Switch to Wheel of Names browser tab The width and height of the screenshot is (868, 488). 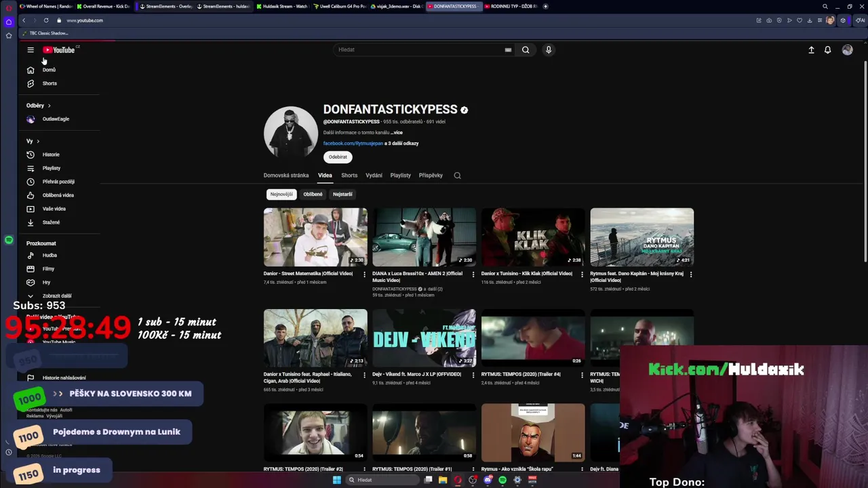45,6
